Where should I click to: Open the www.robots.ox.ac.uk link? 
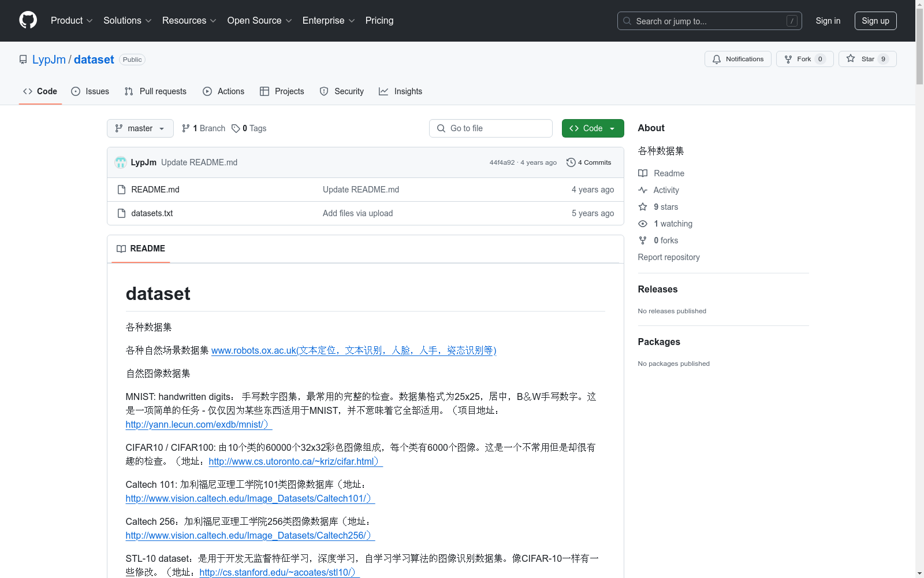click(x=353, y=350)
